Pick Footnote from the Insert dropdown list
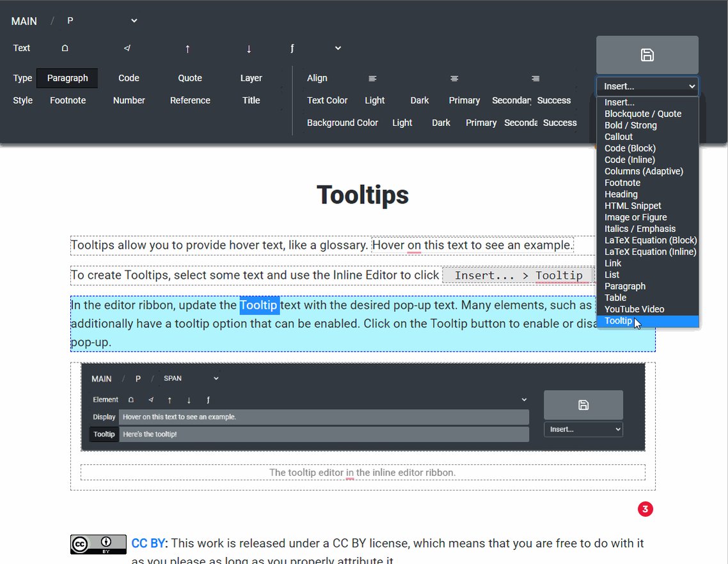 click(647, 183)
